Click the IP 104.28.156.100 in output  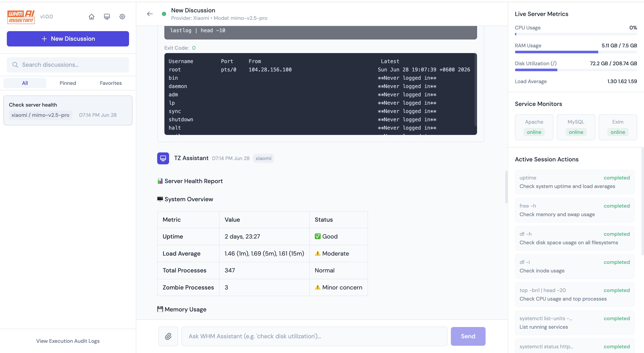point(270,69)
